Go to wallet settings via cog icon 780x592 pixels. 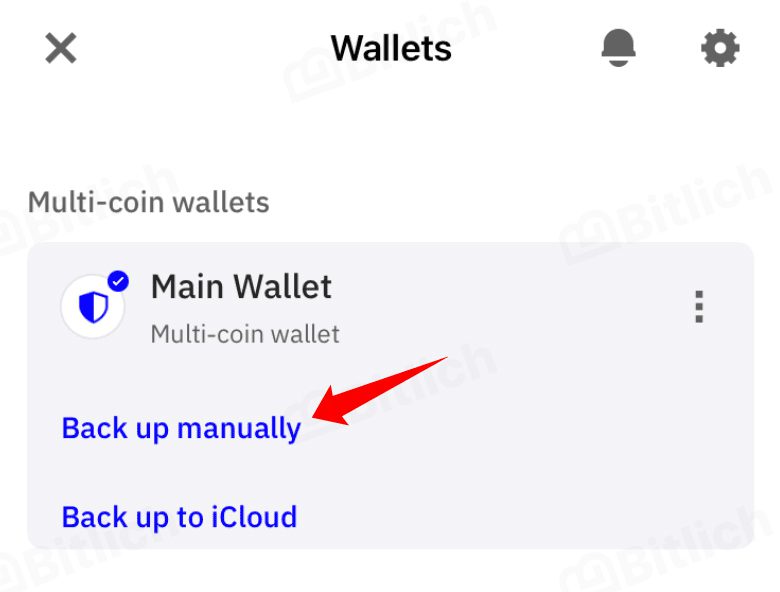pyautogui.click(x=720, y=48)
